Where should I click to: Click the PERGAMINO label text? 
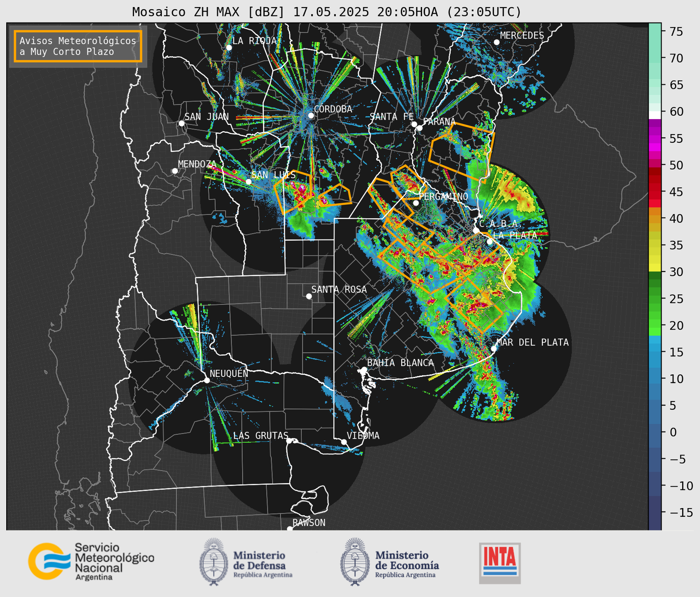point(443,196)
